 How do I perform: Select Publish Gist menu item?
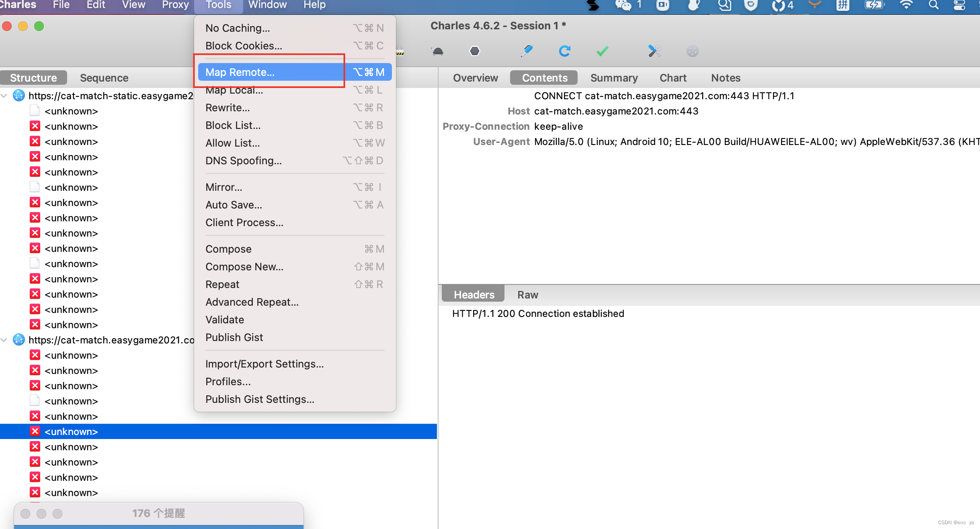click(x=295, y=337)
